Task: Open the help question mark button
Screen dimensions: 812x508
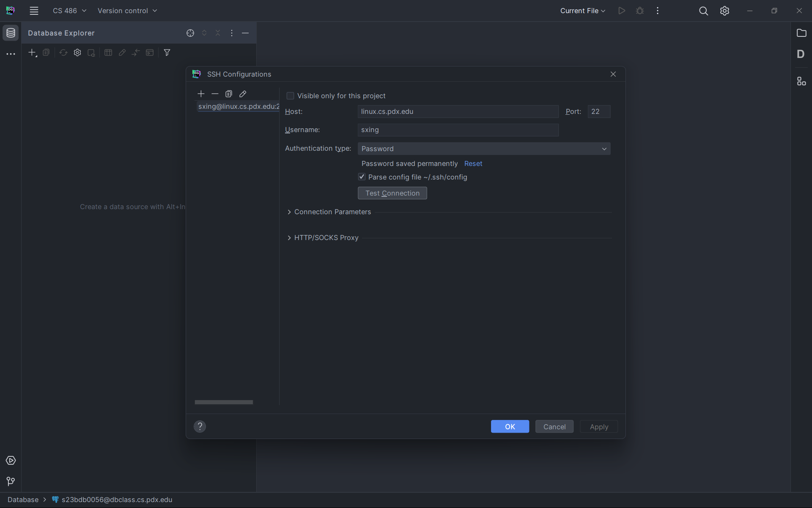Action: (200, 426)
